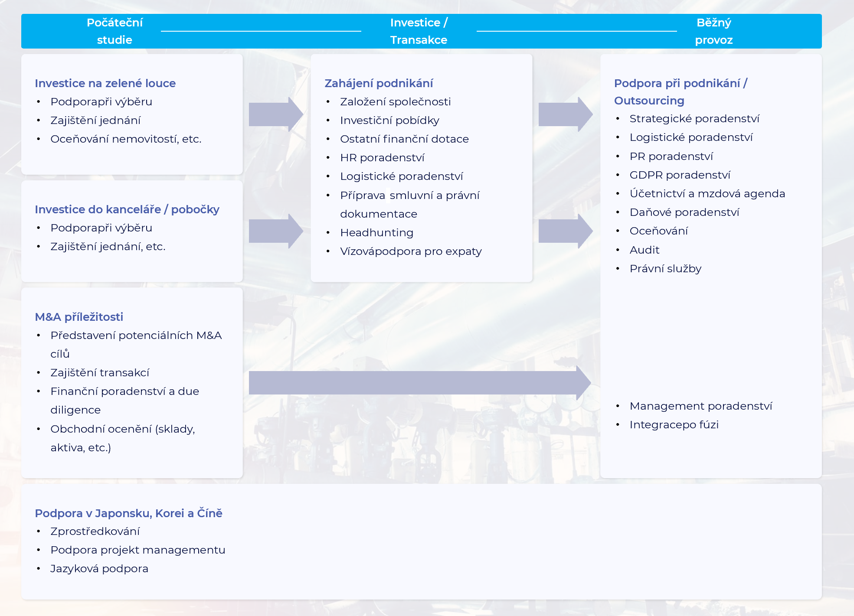Click the "Audit" bullet
The height and width of the screenshot is (616, 854).
(x=645, y=250)
